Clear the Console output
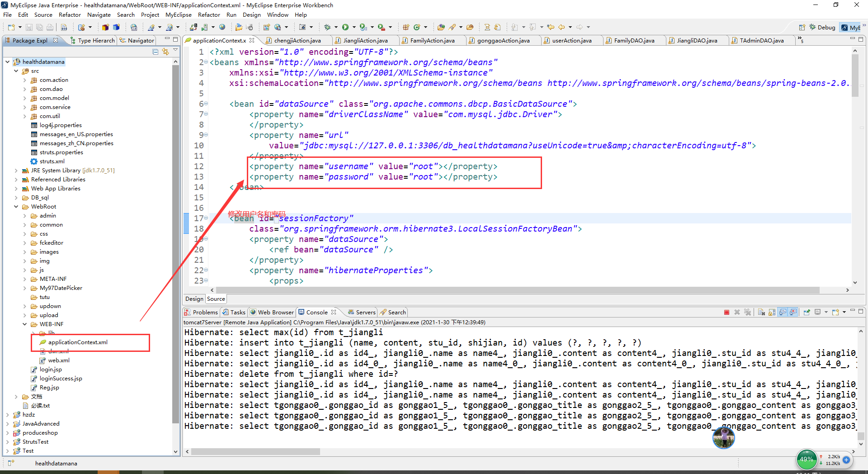This screenshot has height=474, width=868. (761, 312)
